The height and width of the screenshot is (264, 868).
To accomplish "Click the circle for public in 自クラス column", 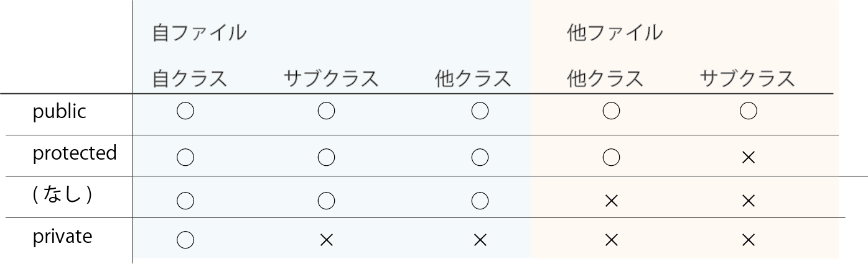I will click(x=185, y=111).
